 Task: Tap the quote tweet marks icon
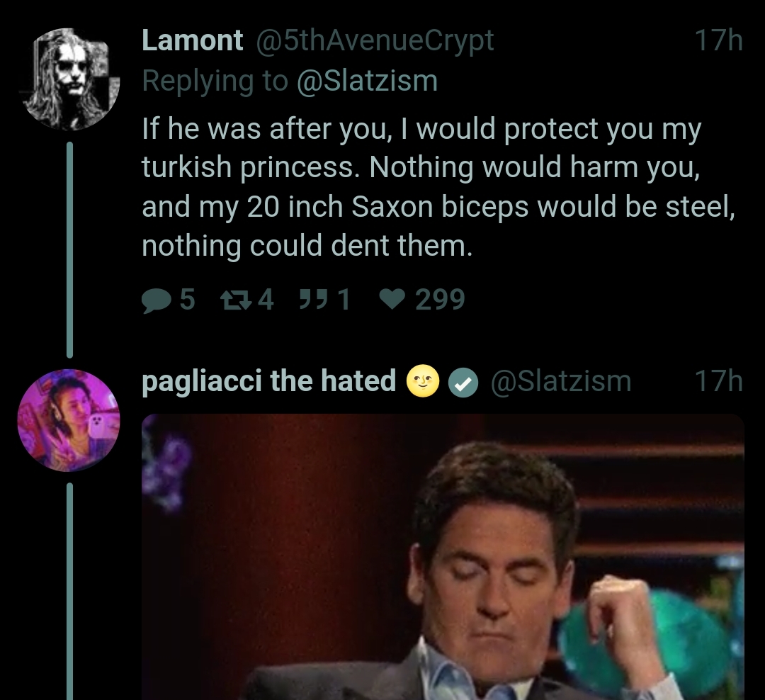312,298
